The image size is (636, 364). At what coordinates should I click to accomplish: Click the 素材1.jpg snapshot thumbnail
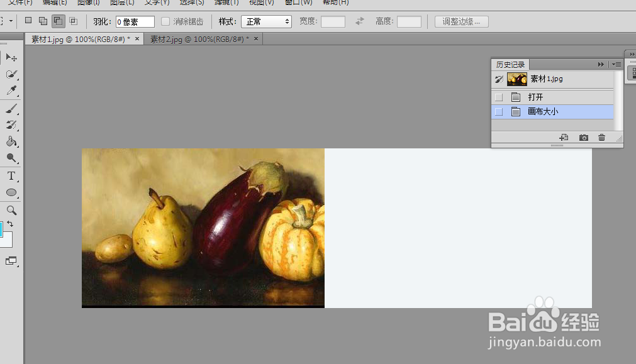tap(516, 79)
